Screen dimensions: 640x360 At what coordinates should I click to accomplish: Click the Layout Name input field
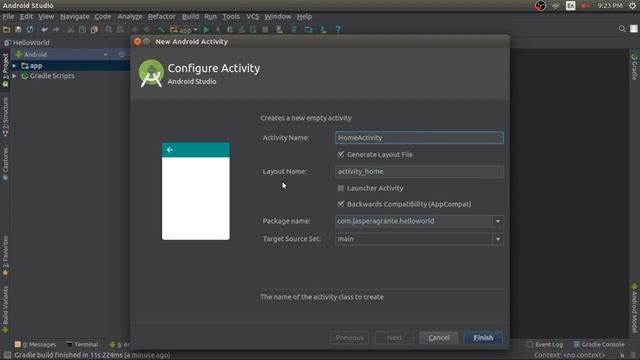(x=419, y=171)
